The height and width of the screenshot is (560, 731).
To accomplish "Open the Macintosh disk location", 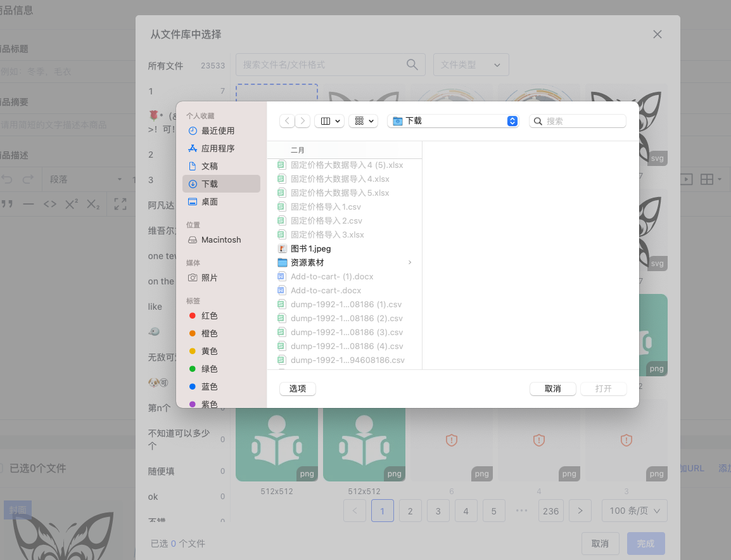I will (x=220, y=240).
